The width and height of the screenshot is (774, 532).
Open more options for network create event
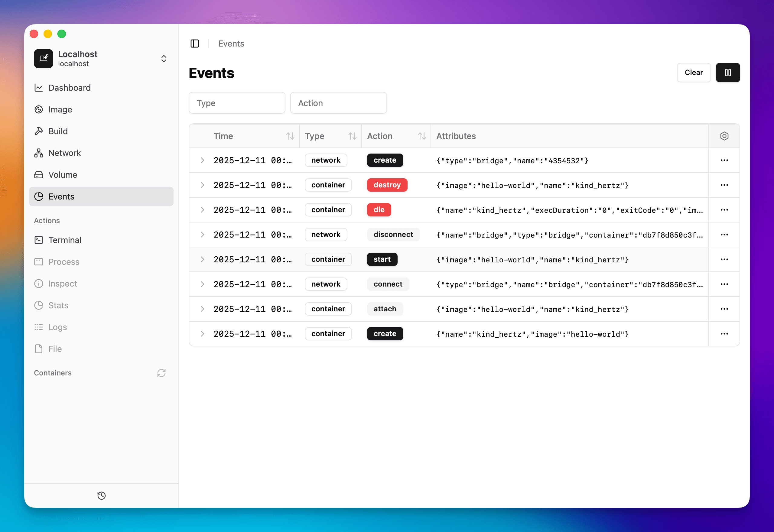tap(724, 160)
